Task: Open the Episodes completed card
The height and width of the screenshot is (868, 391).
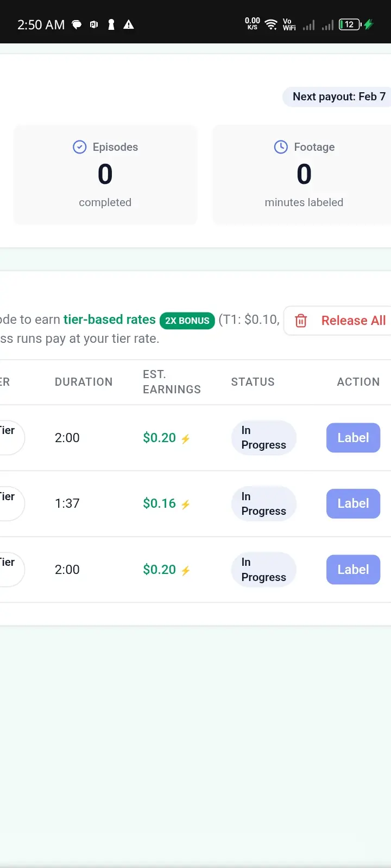Action: click(x=105, y=175)
